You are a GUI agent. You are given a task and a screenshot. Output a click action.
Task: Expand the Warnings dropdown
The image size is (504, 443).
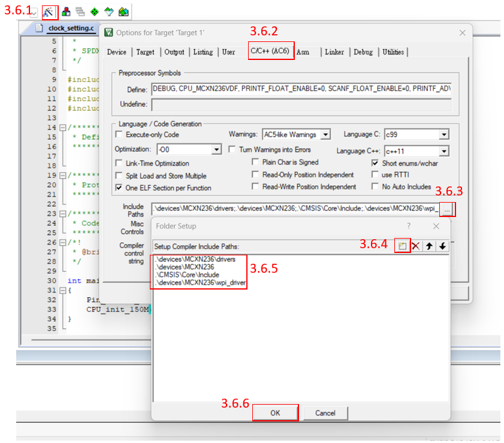point(325,135)
